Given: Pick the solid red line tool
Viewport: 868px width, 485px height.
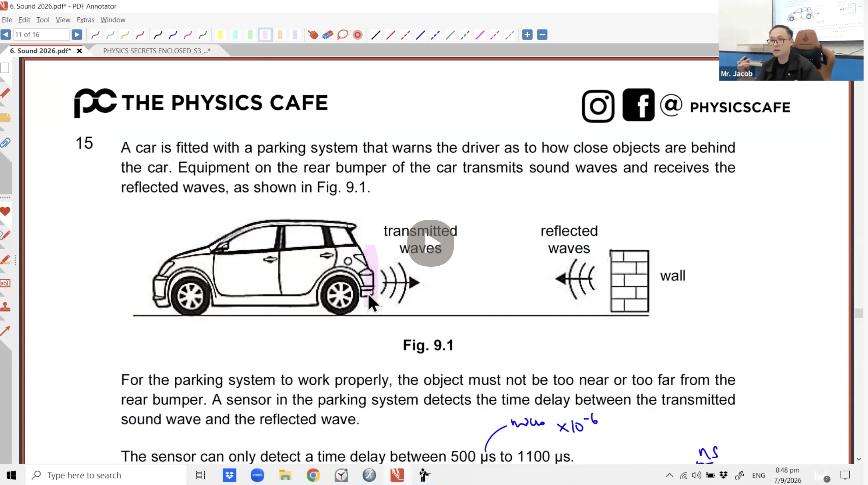Looking at the screenshot, I should [391, 35].
